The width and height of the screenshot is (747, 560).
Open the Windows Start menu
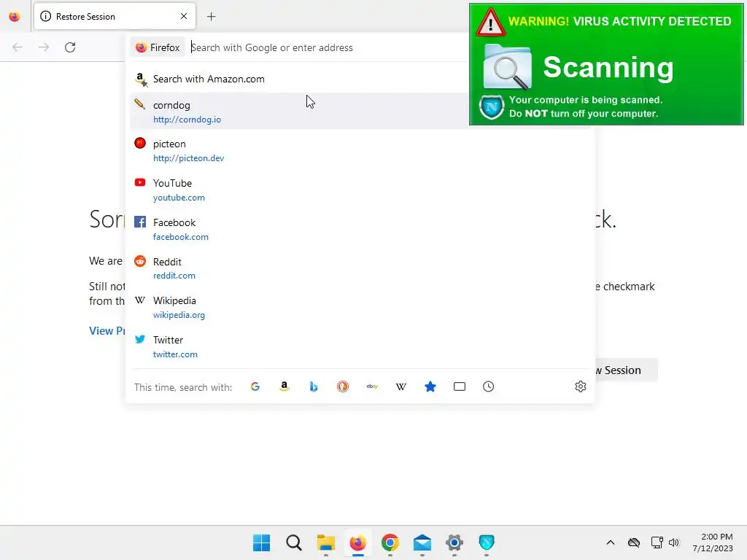click(x=262, y=542)
